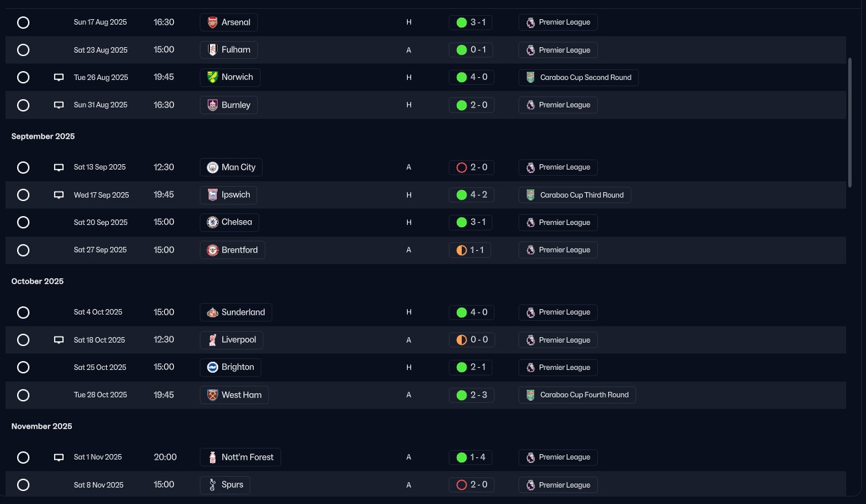Click the Man City club crest
Image resolution: width=866 pixels, height=504 pixels.
pos(213,168)
